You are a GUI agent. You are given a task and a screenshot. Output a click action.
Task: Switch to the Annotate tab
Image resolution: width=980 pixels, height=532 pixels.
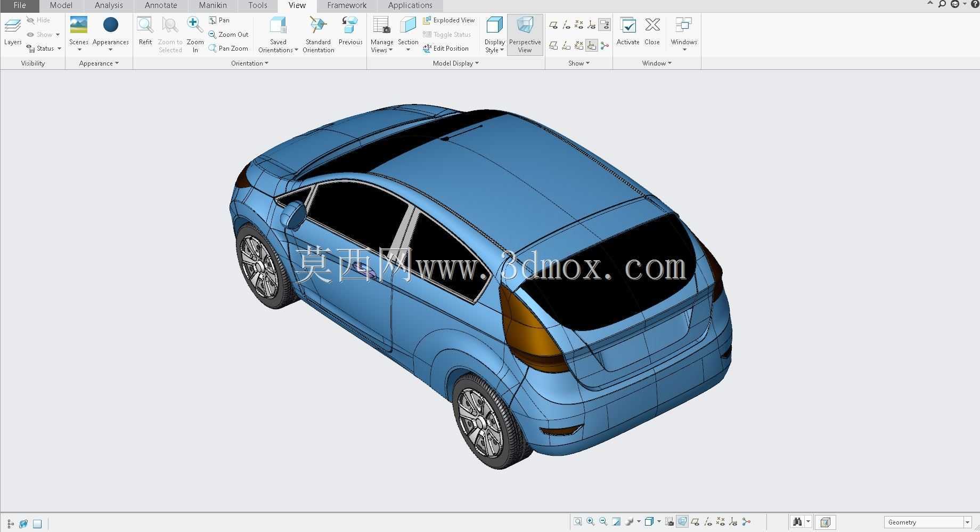[x=161, y=5]
